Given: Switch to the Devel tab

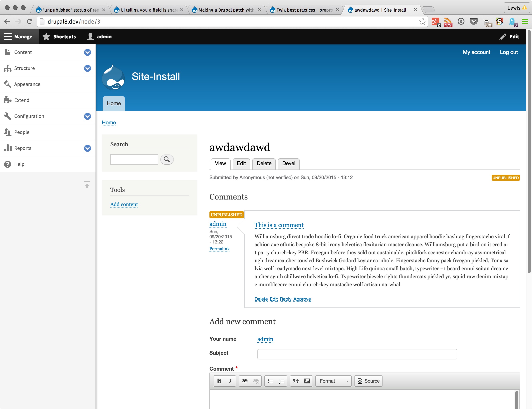Looking at the screenshot, I should point(288,163).
